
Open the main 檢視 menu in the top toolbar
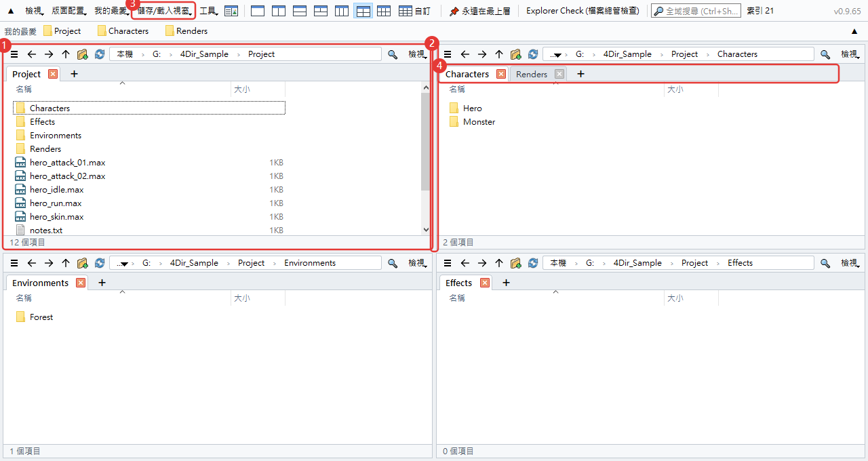coord(35,11)
